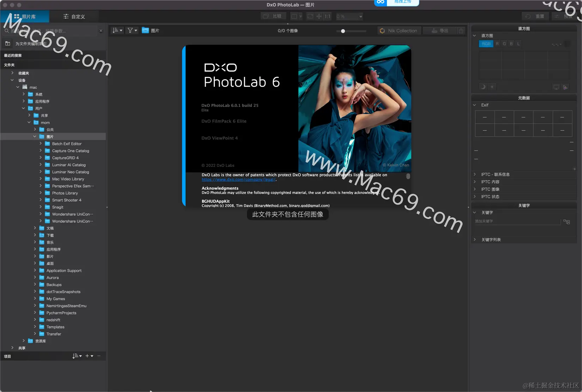The image size is (582, 392).
Task: Adjust the thumbnail size slider
Action: [343, 31]
